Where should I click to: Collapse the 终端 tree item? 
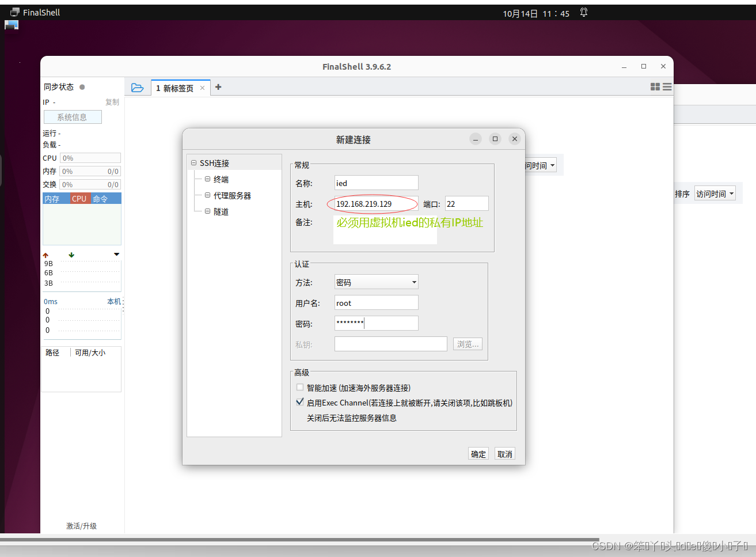[208, 179]
